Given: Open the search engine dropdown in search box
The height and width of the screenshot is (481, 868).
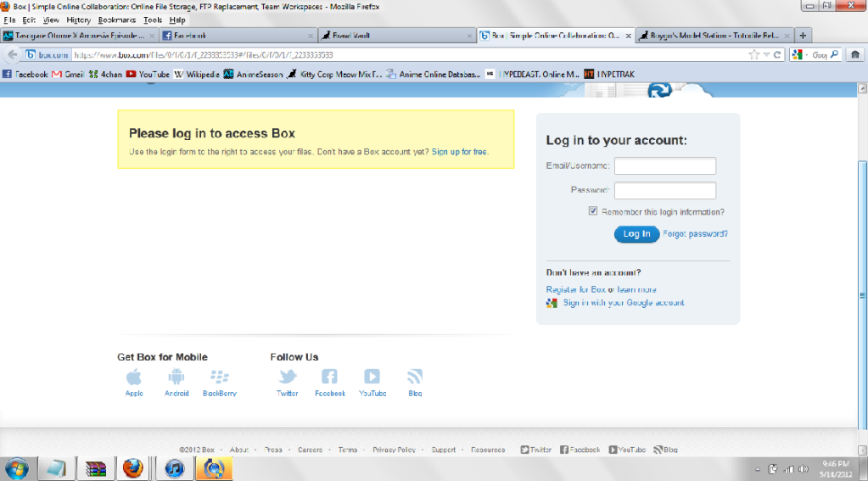Looking at the screenshot, I should coord(807,55).
